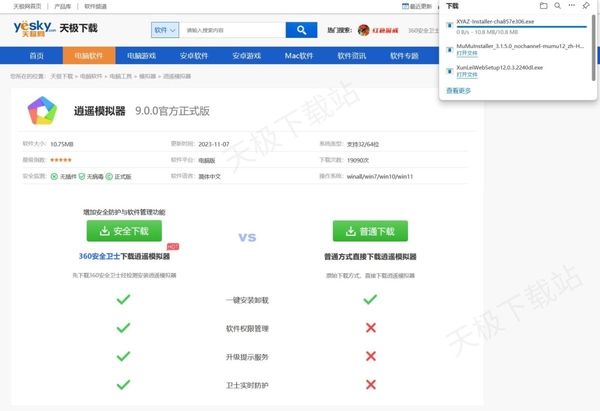This screenshot has height=411, width=600.
Task: Click red X for 软件权限管理 row
Action: click(x=371, y=328)
